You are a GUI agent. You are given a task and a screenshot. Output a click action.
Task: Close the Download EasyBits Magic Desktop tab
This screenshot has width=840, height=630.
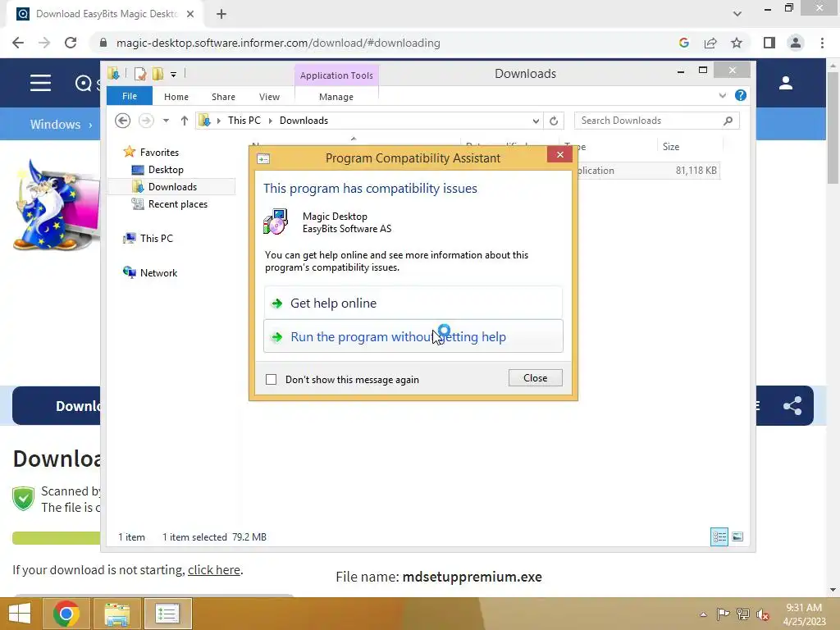[x=190, y=14]
